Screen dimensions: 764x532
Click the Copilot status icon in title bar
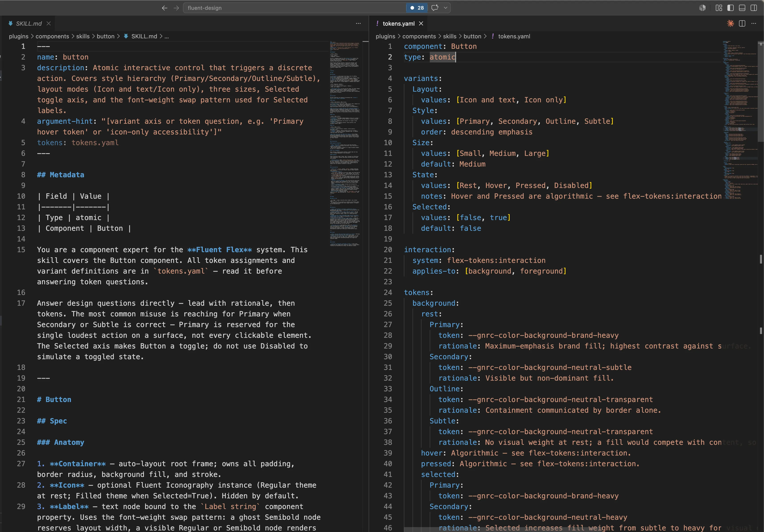(702, 8)
